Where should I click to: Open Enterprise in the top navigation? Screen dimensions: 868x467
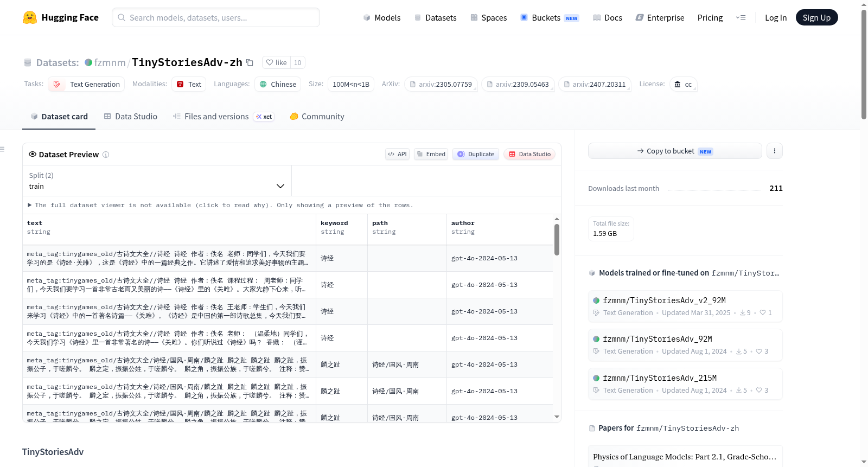point(660,18)
